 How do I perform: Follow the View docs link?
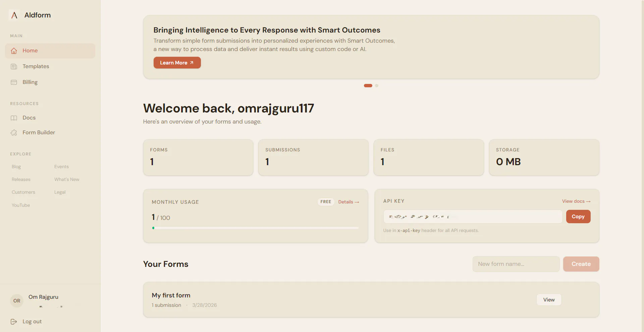[576, 201]
